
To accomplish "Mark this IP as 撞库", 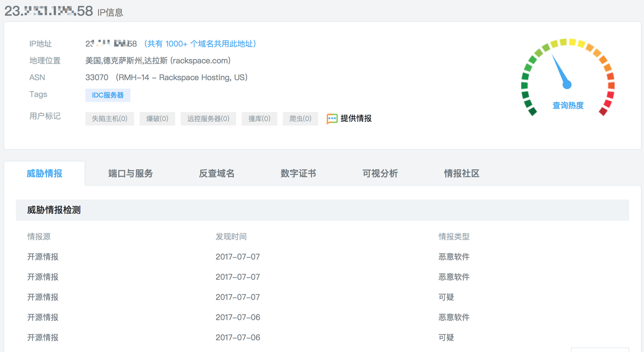I will point(259,118).
